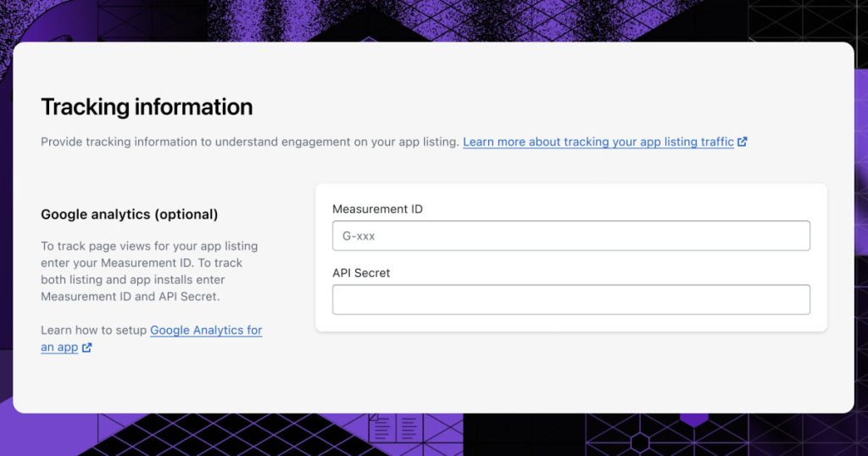Viewport: 868px width, 456px height.
Task: Click the "Provide tracking information" description text
Action: 250,142
